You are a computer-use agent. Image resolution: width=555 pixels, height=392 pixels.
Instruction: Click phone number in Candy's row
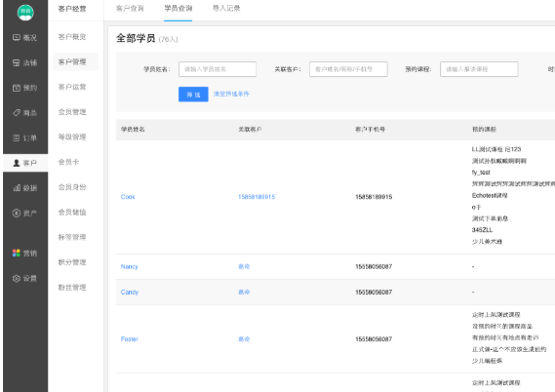(374, 293)
